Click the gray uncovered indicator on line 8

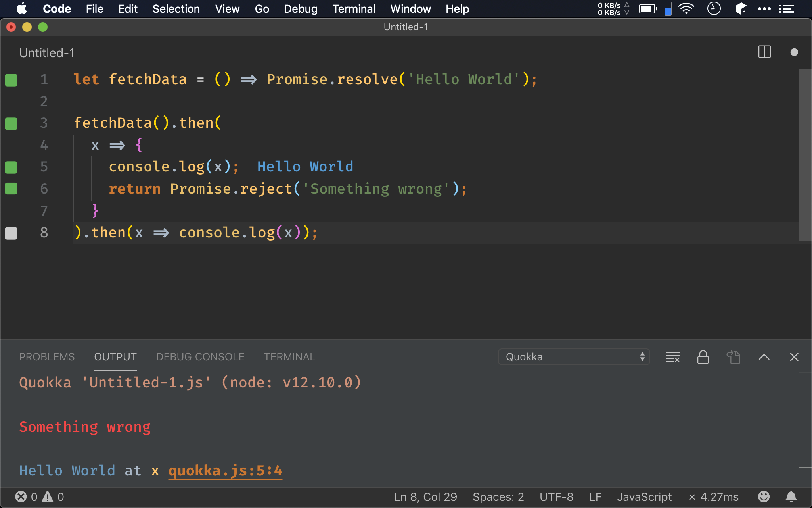click(x=11, y=233)
